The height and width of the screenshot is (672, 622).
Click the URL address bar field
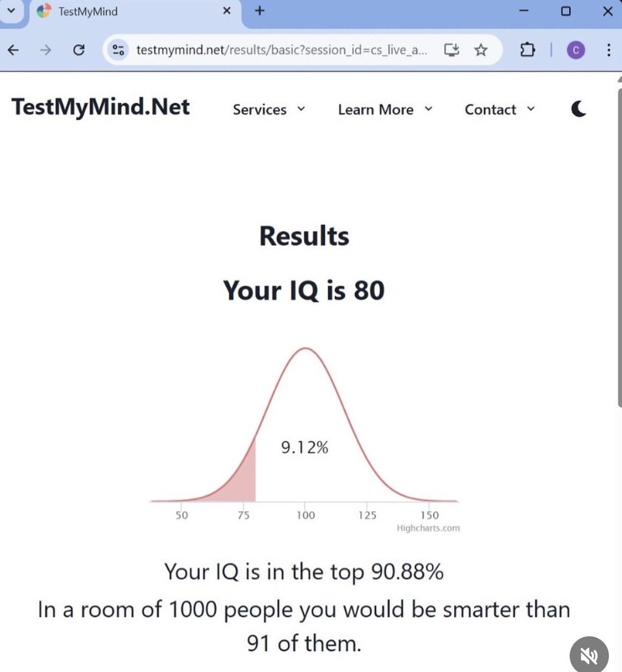coord(282,50)
